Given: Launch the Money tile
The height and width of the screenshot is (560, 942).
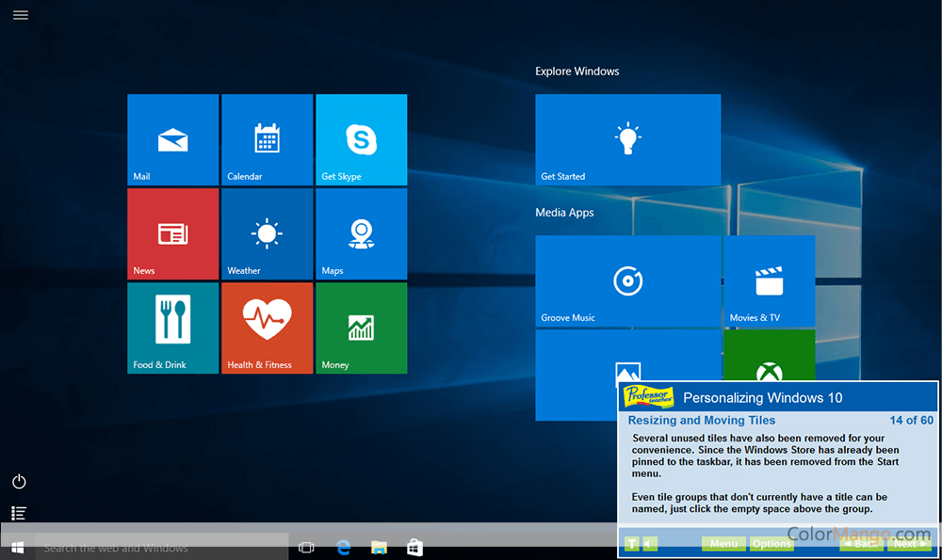Looking at the screenshot, I should (362, 328).
